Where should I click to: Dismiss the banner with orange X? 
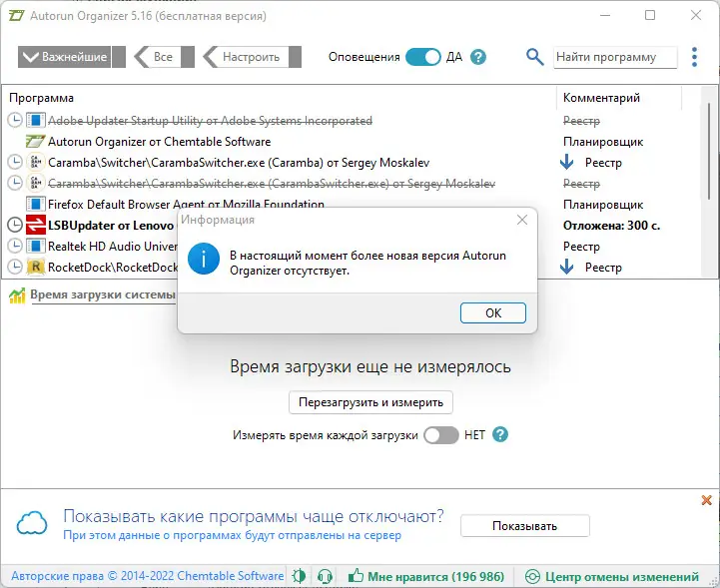pyautogui.click(x=706, y=500)
